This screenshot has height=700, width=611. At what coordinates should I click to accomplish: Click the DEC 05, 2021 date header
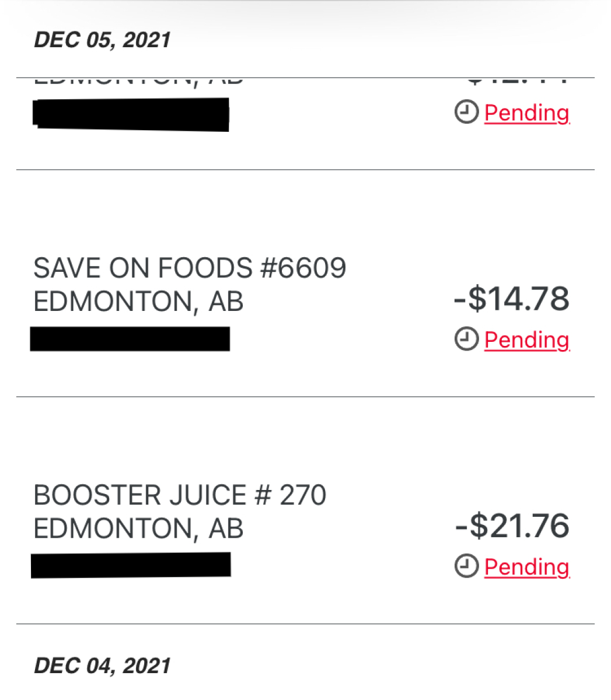[102, 40]
